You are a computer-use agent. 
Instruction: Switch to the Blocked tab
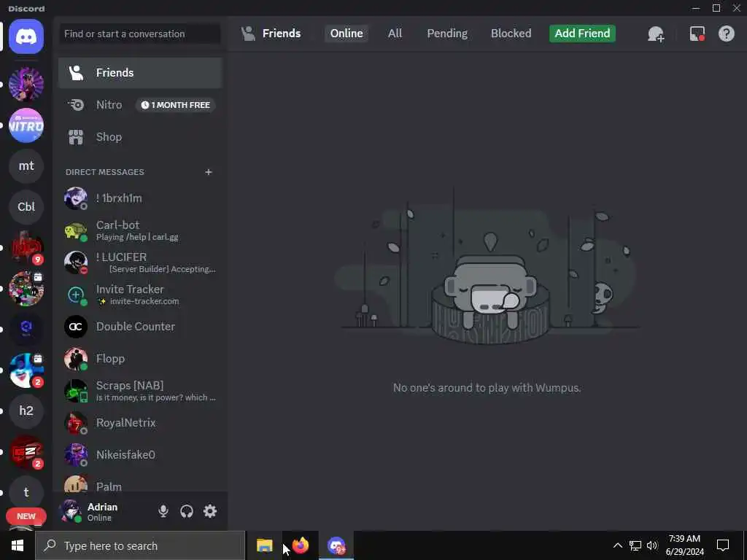(511, 34)
